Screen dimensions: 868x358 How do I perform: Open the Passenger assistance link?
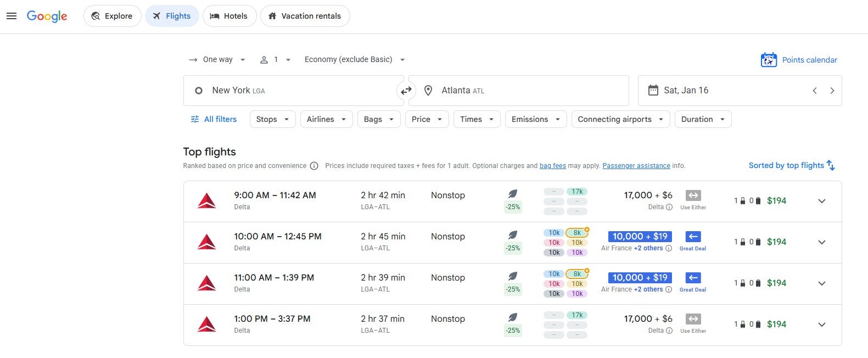(x=636, y=166)
